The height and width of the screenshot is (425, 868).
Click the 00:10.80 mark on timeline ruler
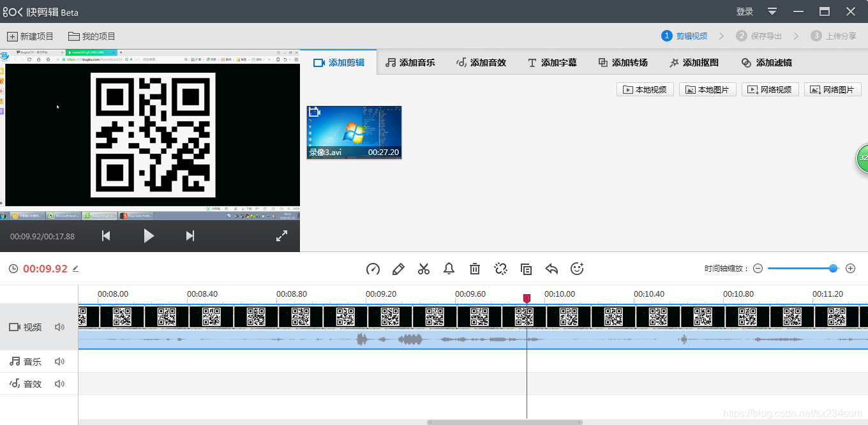tap(738, 294)
